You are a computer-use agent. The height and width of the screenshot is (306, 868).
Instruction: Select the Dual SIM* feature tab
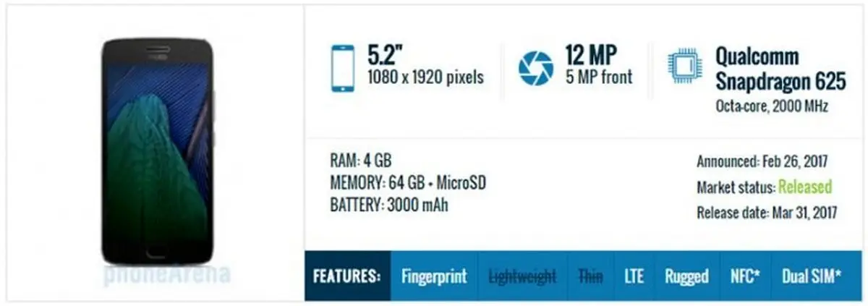point(812,276)
